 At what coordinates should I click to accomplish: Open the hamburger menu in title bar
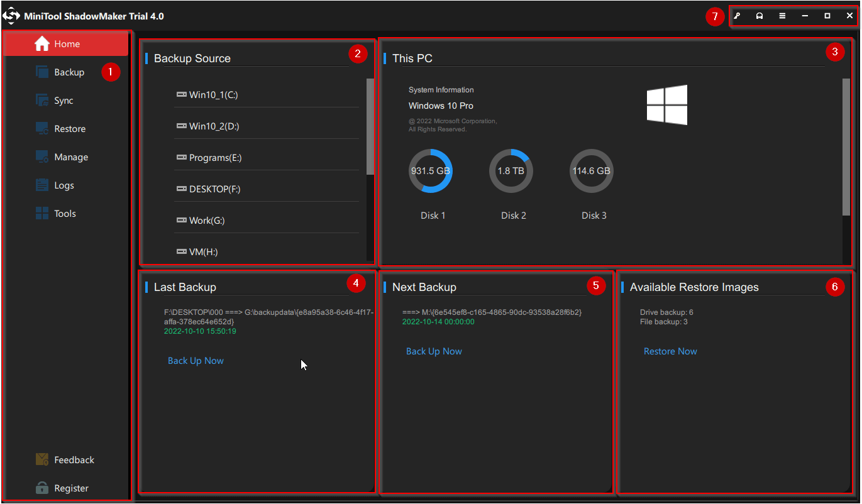[x=782, y=15]
